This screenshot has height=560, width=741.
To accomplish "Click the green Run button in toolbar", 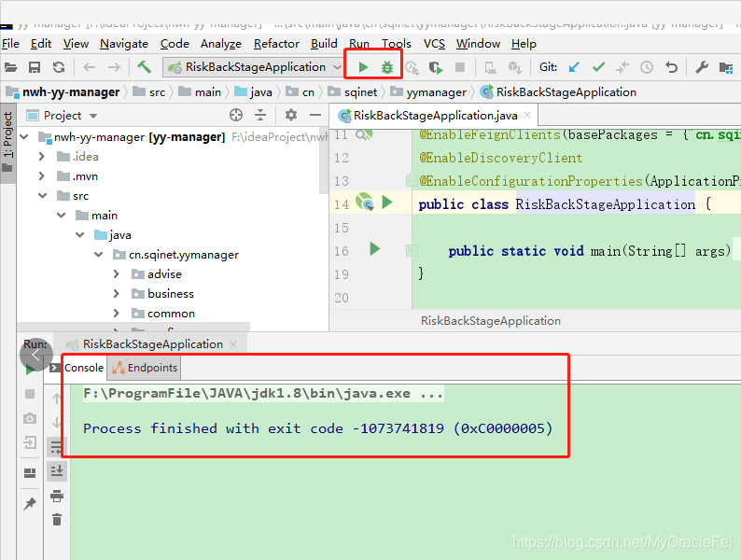I will click(x=363, y=67).
